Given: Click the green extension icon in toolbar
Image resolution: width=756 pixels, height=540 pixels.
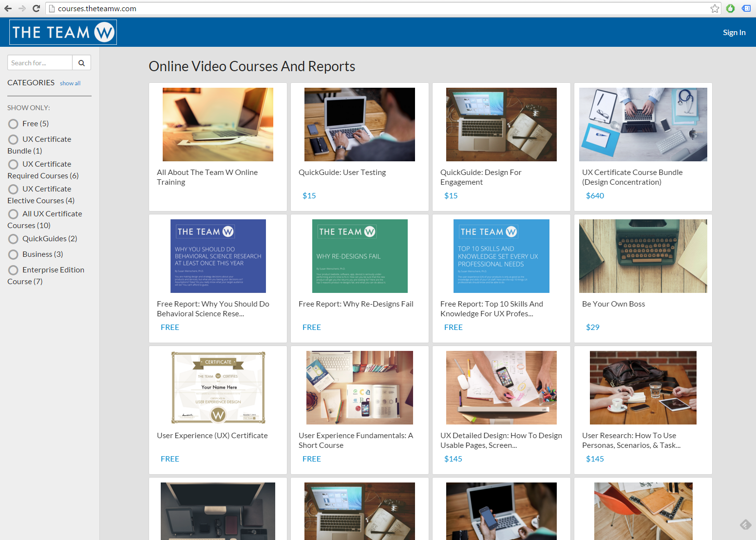Looking at the screenshot, I should [730, 8].
